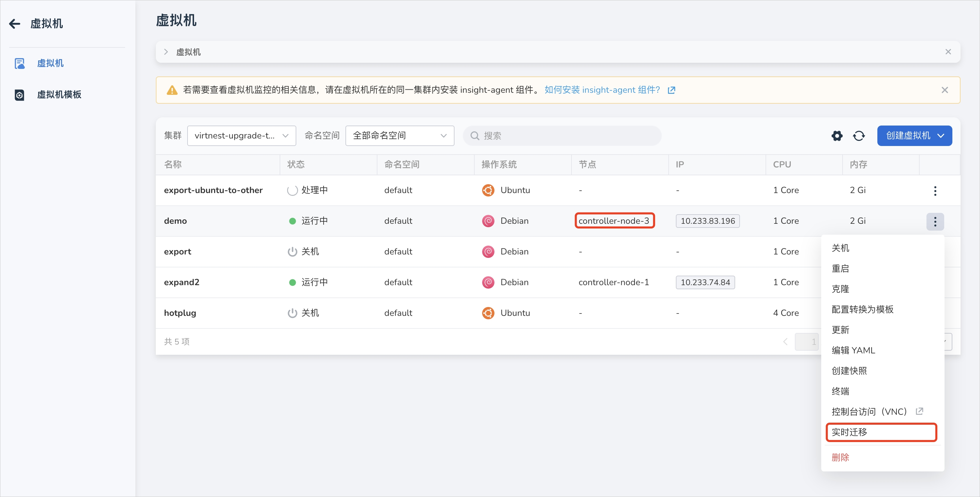Select 关机 from the context menu
The width and height of the screenshot is (980, 497).
pos(882,248)
